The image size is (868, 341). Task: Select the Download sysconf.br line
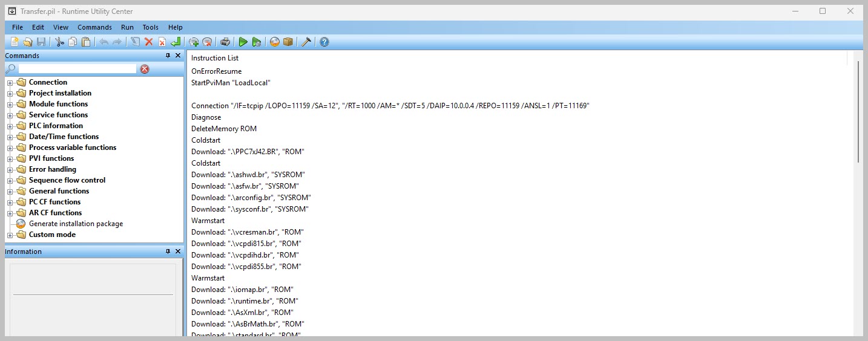point(250,209)
